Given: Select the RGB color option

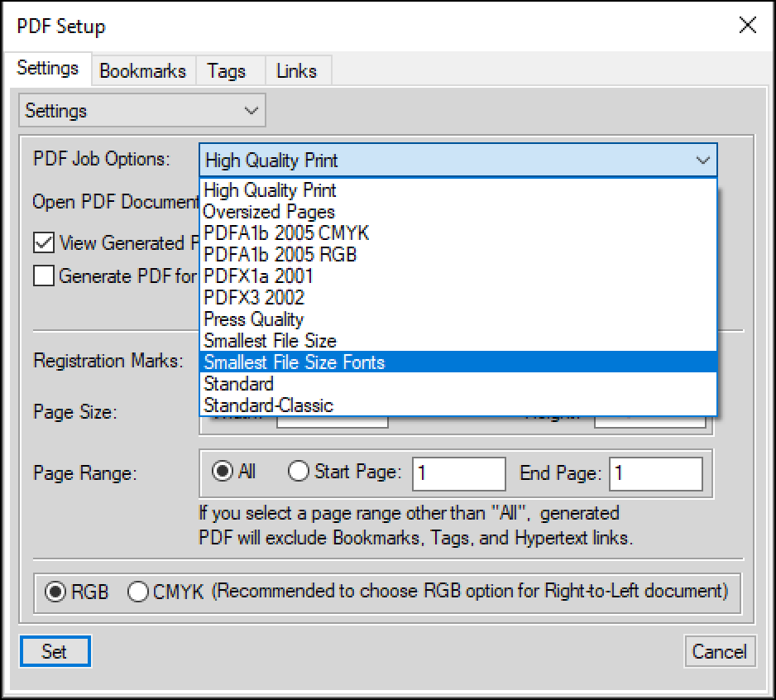Looking at the screenshot, I should [x=55, y=592].
